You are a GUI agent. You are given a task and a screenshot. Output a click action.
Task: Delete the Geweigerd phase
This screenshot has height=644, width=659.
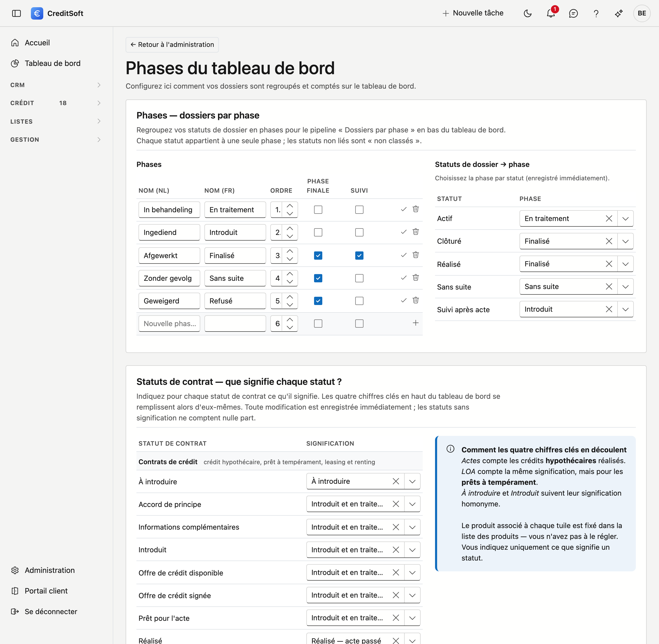(416, 300)
